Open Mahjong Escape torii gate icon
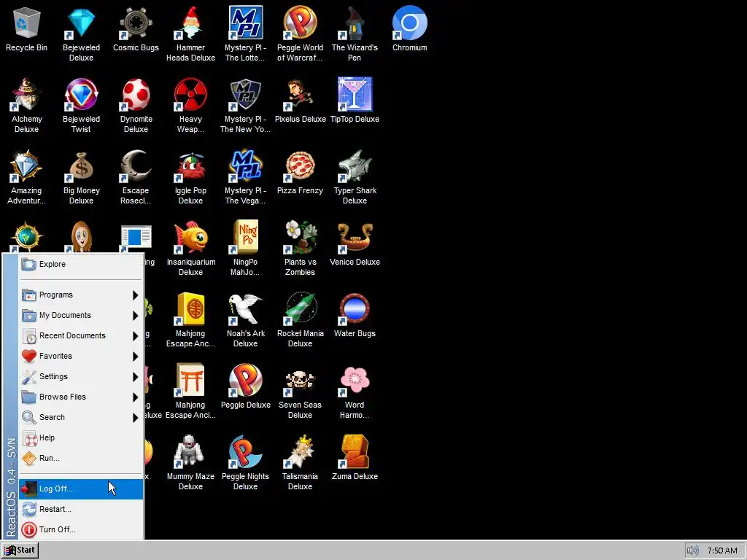The height and width of the screenshot is (560, 747). pos(190,380)
